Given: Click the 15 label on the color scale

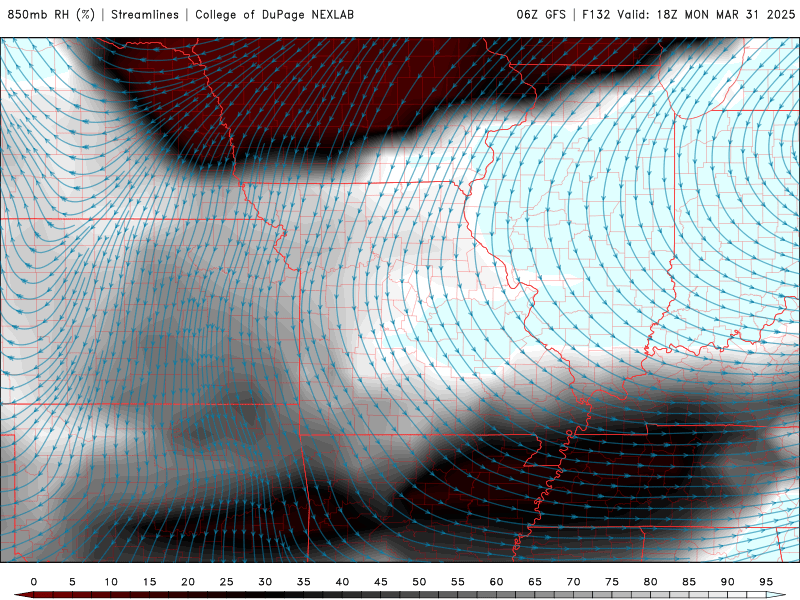Looking at the screenshot, I should click(149, 582).
